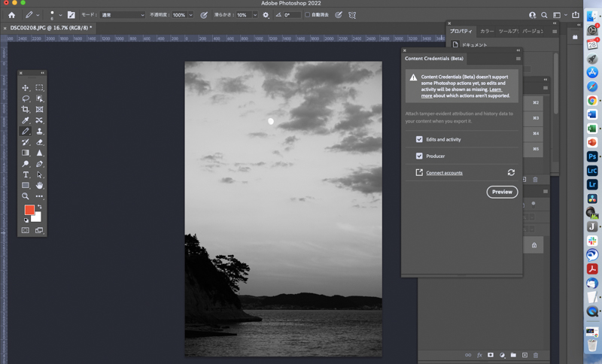The height and width of the screenshot is (364, 602).
Task: Choose the Eraser tool
Action: (x=40, y=142)
